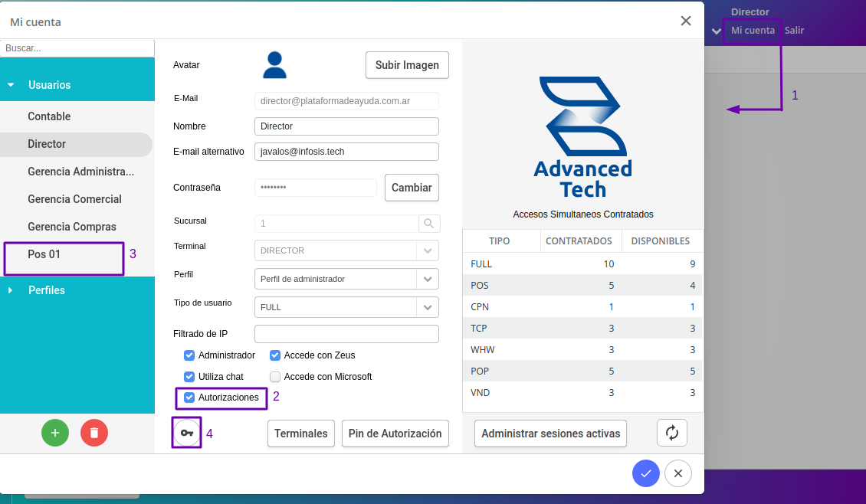Click the refresh sessions icon button
Image resolution: width=866 pixels, height=504 pixels.
(671, 433)
